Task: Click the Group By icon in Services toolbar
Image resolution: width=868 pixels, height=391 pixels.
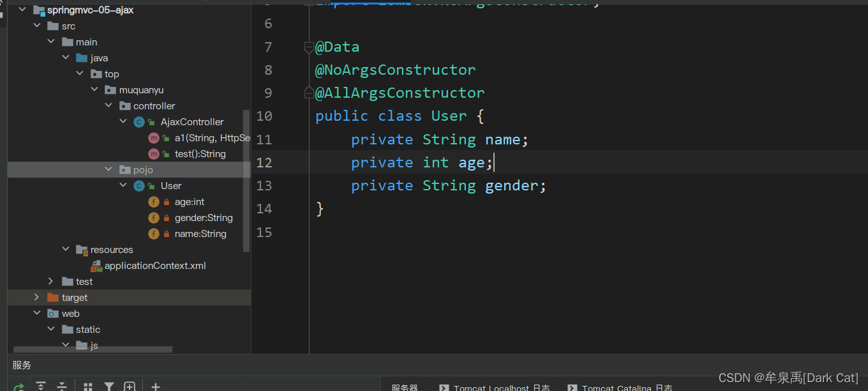Action: pos(88,387)
